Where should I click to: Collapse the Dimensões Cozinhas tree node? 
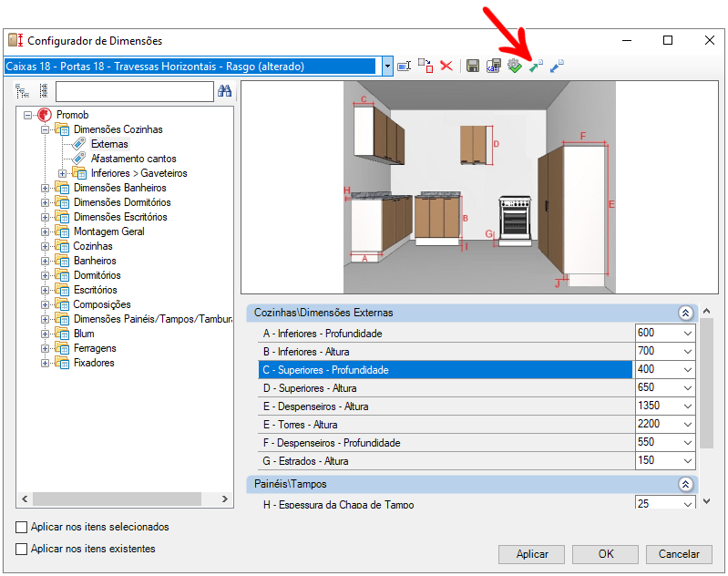click(x=45, y=129)
